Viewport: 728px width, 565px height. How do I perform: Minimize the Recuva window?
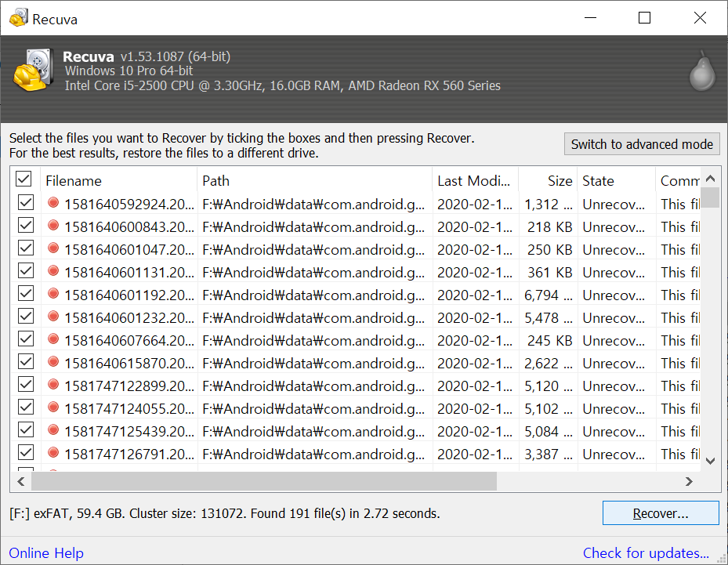tap(590, 18)
